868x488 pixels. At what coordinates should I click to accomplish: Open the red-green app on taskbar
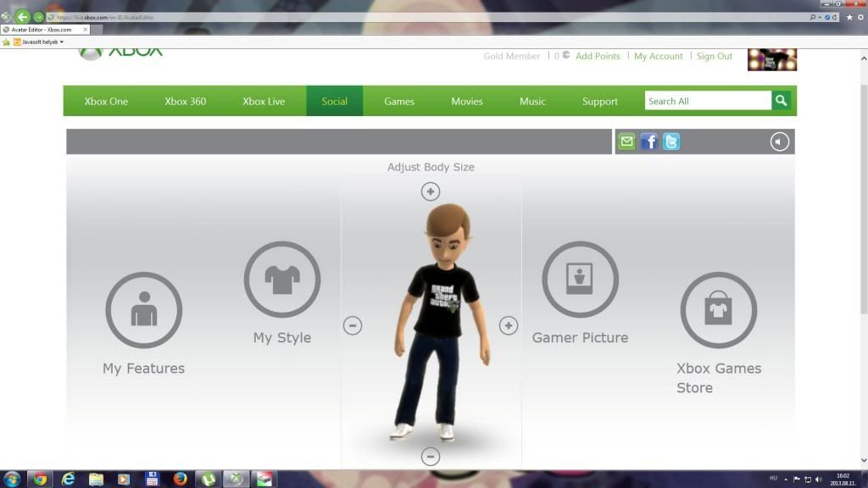[264, 479]
